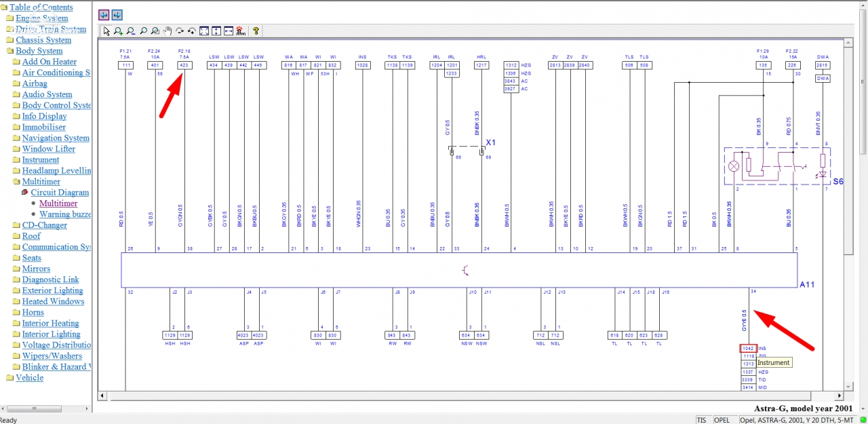The width and height of the screenshot is (868, 424).
Task: Click connector reference box 423
Action: tap(184, 65)
